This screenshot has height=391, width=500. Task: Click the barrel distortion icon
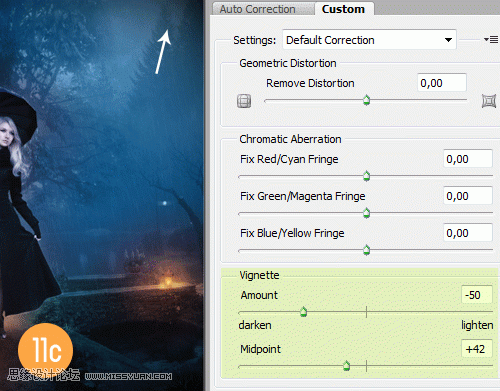coord(244,101)
